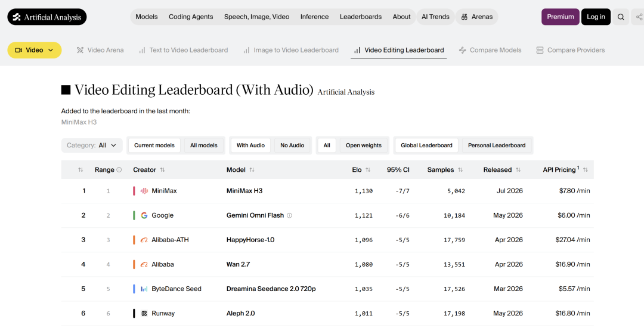
Task: Click the $16.80 /min pricing cell
Action: pos(572,313)
